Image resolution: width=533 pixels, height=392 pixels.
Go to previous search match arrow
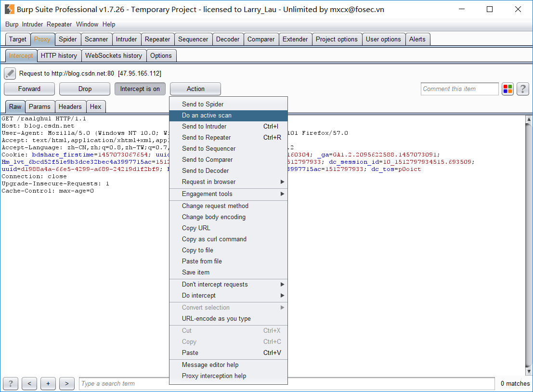pos(29,383)
